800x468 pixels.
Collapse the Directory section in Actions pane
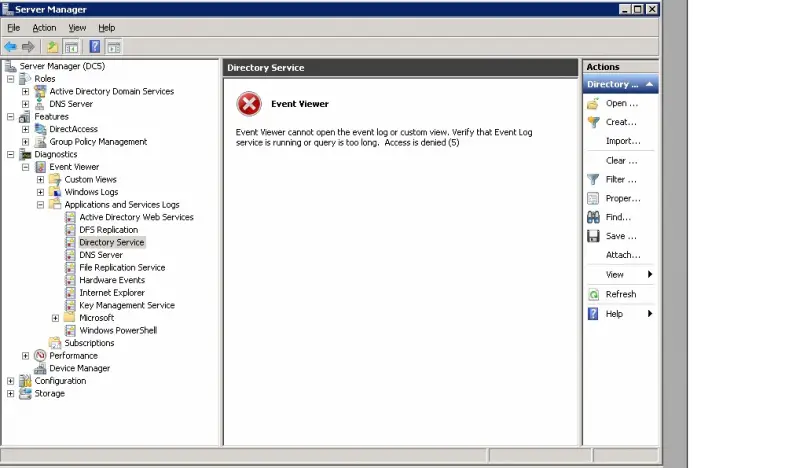point(649,84)
